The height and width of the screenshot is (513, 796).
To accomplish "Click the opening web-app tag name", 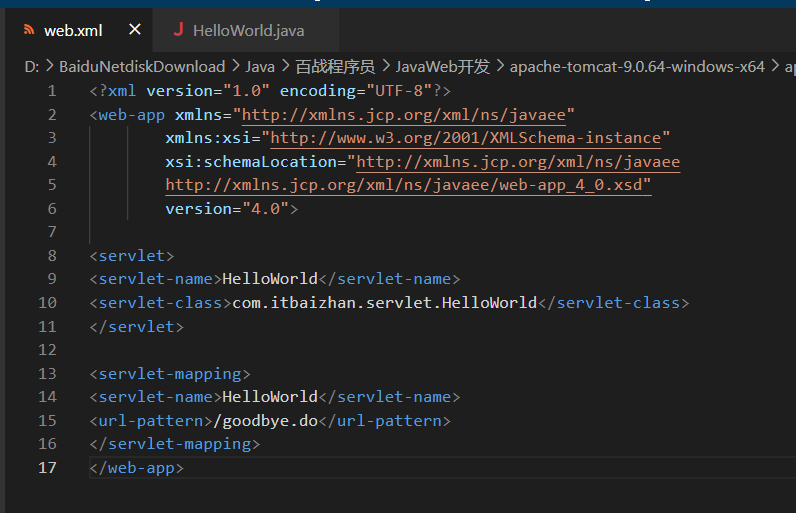I will pyautogui.click(x=131, y=115).
